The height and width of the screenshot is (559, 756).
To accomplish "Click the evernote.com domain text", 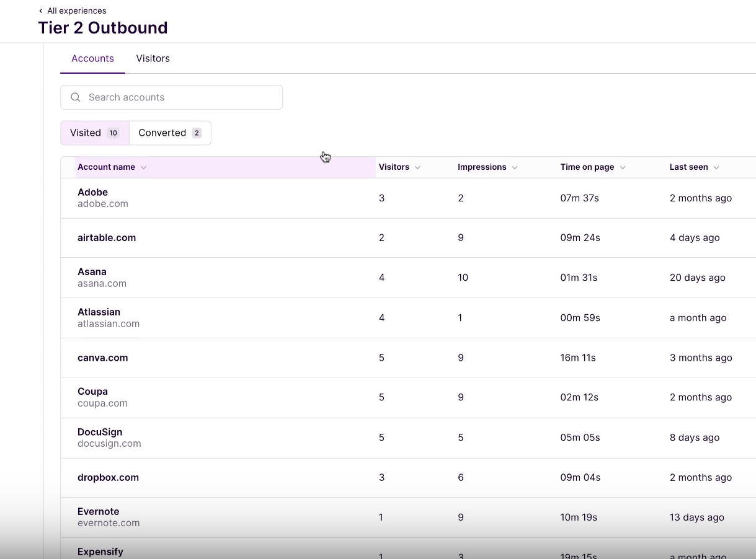I will pos(109,523).
